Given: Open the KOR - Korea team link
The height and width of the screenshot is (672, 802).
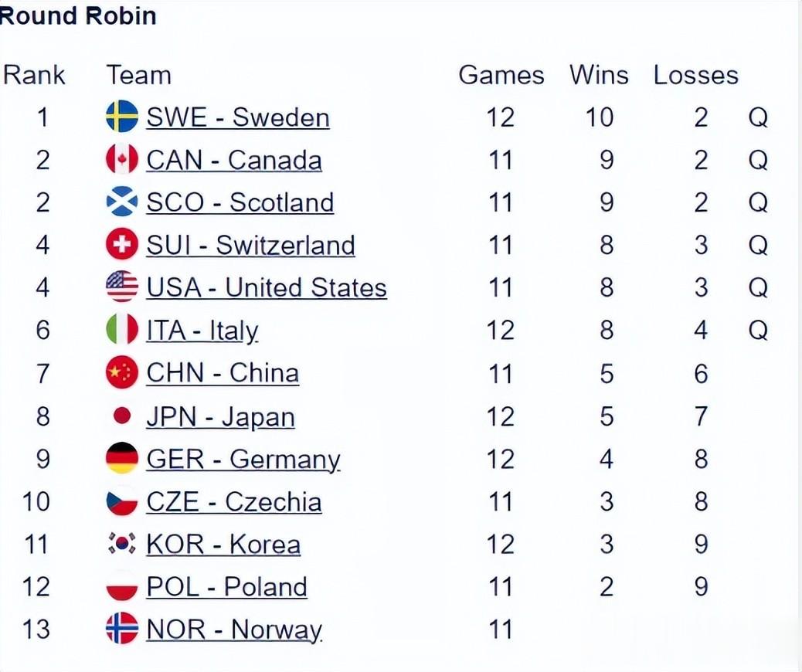Looking at the screenshot, I should click(x=223, y=545).
